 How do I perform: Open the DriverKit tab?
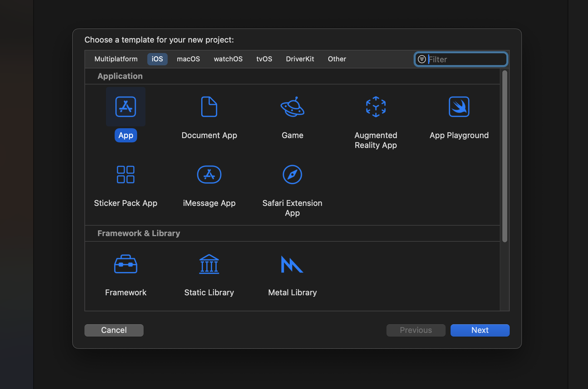click(x=300, y=59)
